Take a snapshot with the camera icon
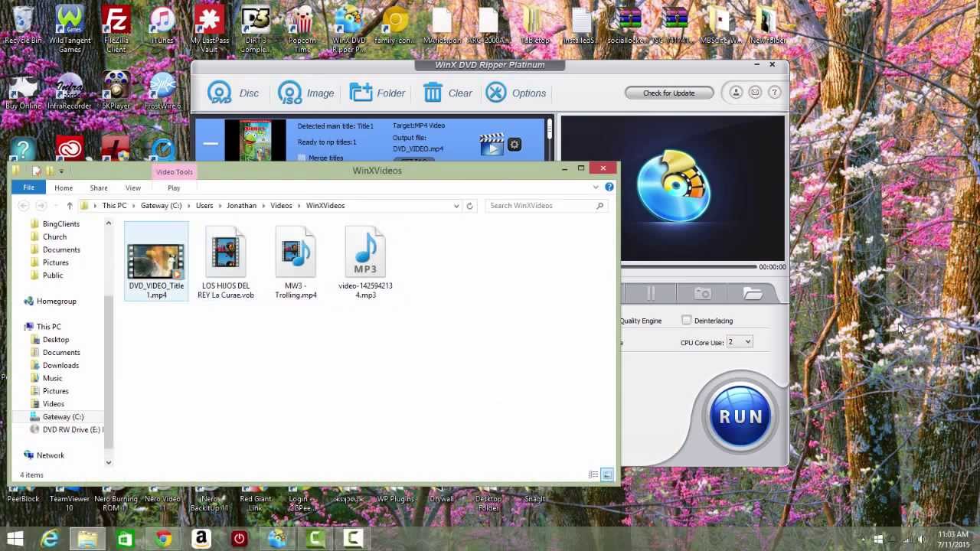 coord(702,294)
